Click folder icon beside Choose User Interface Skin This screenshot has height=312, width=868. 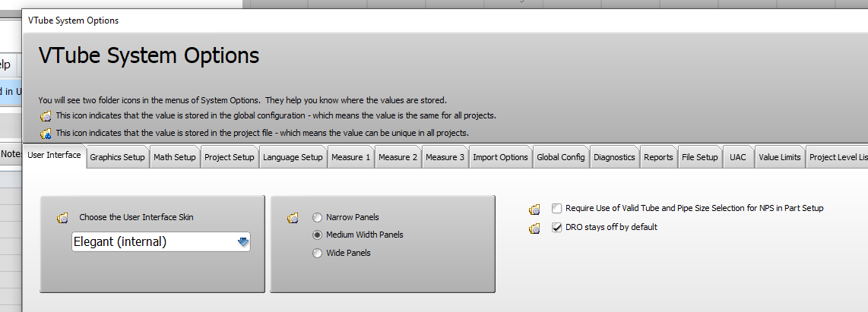click(x=62, y=218)
